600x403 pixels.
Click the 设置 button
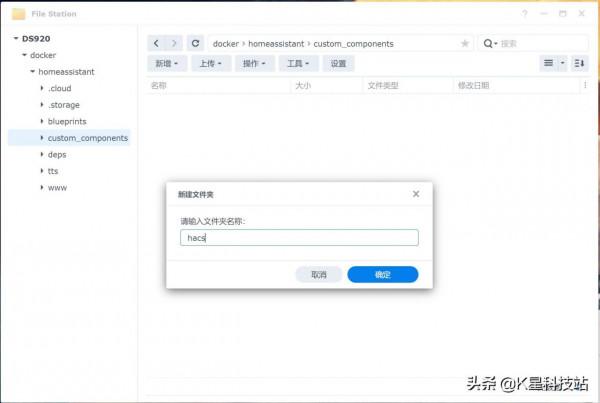coord(338,63)
